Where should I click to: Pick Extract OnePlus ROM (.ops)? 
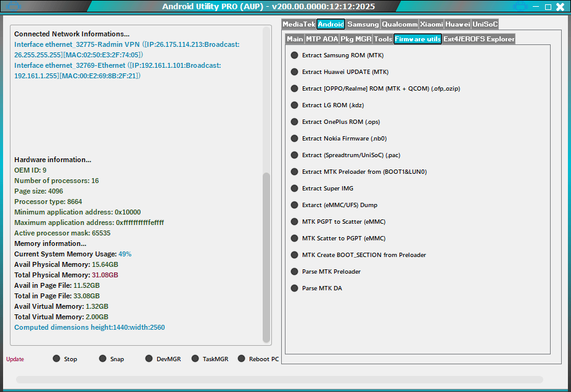[x=335, y=122]
